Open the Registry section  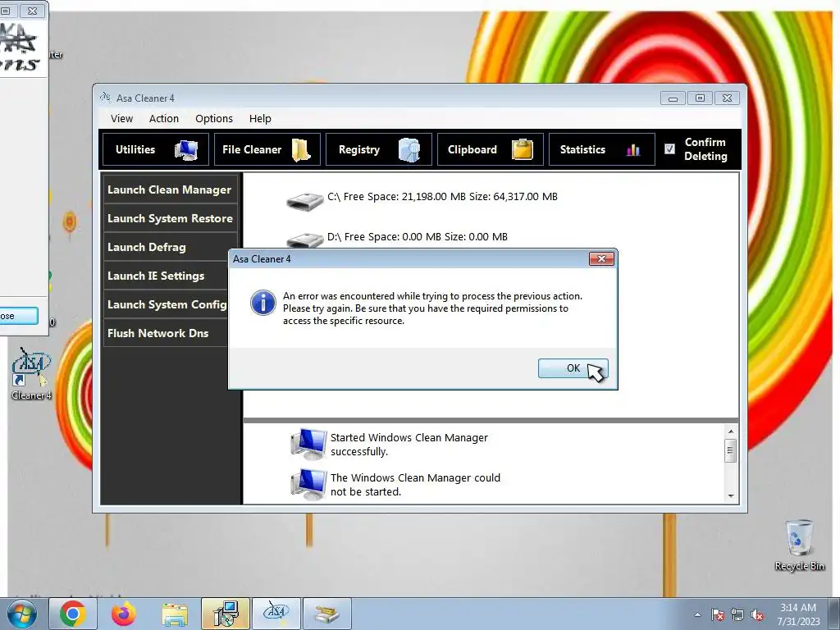[x=379, y=149]
